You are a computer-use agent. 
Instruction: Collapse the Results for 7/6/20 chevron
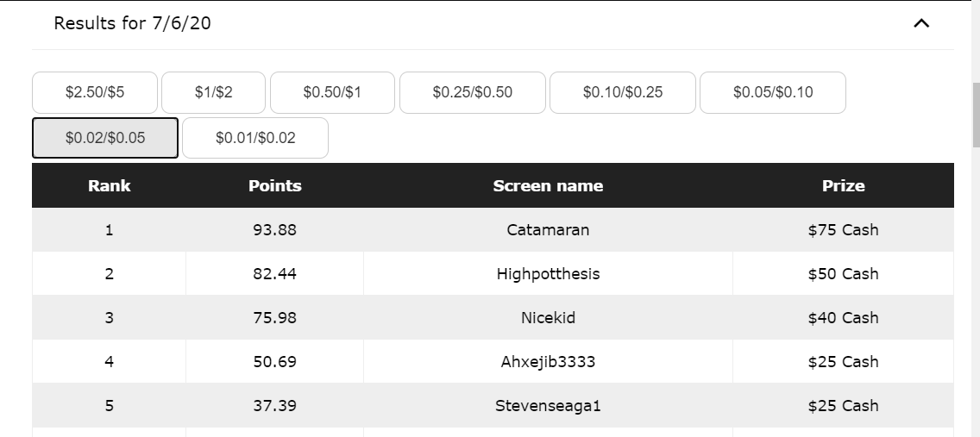[920, 24]
